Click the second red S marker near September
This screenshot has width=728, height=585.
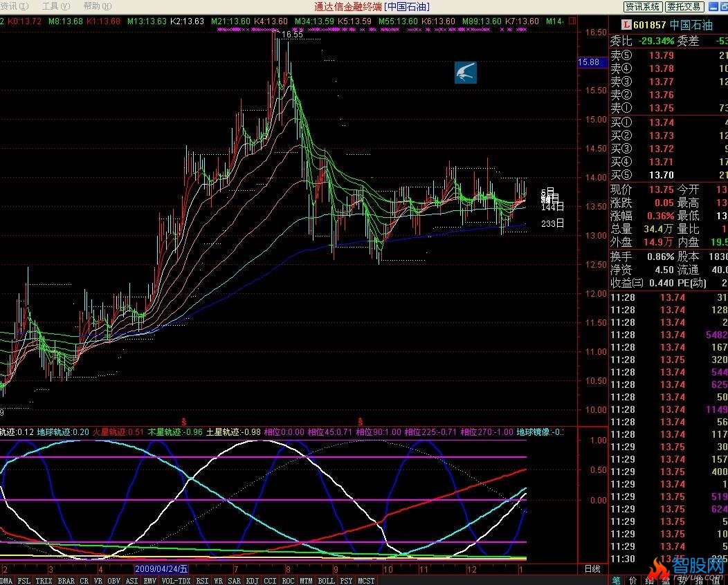360,422
